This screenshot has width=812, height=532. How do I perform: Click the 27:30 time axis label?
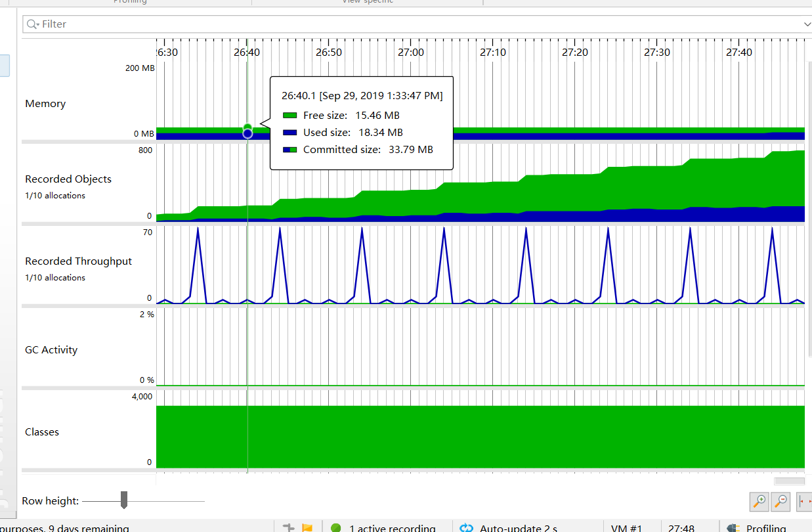[x=656, y=53]
